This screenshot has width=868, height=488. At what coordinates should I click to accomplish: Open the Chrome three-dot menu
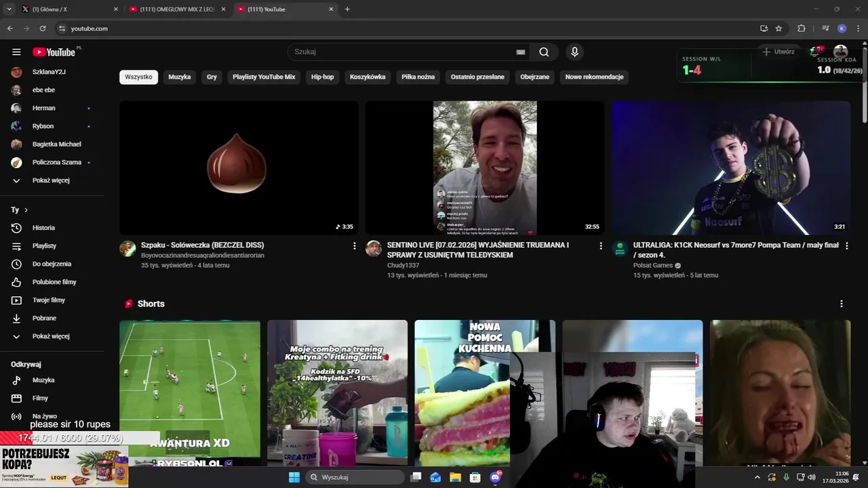[859, 28]
